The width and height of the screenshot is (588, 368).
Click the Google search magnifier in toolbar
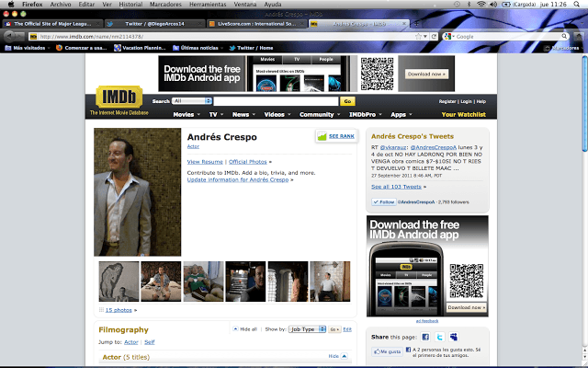click(x=564, y=37)
